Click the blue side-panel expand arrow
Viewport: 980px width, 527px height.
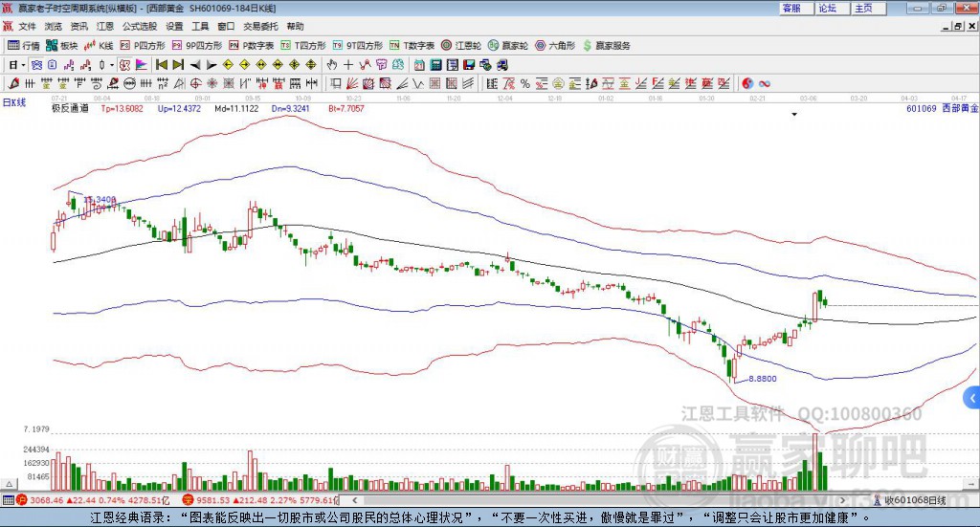click(972, 398)
